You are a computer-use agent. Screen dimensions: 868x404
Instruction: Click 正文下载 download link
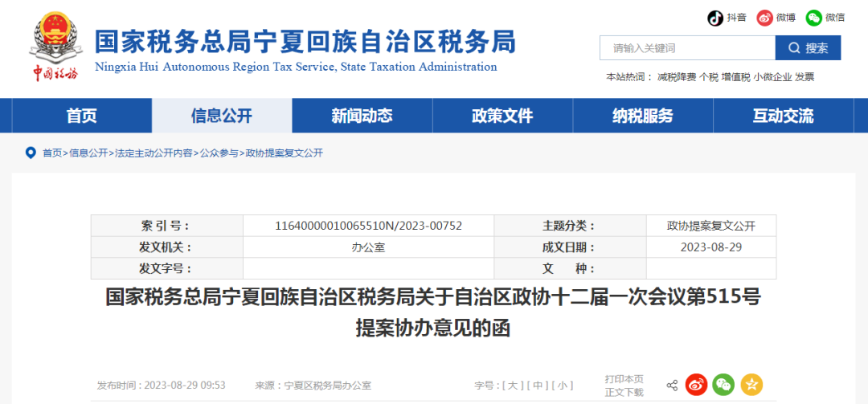(624, 392)
